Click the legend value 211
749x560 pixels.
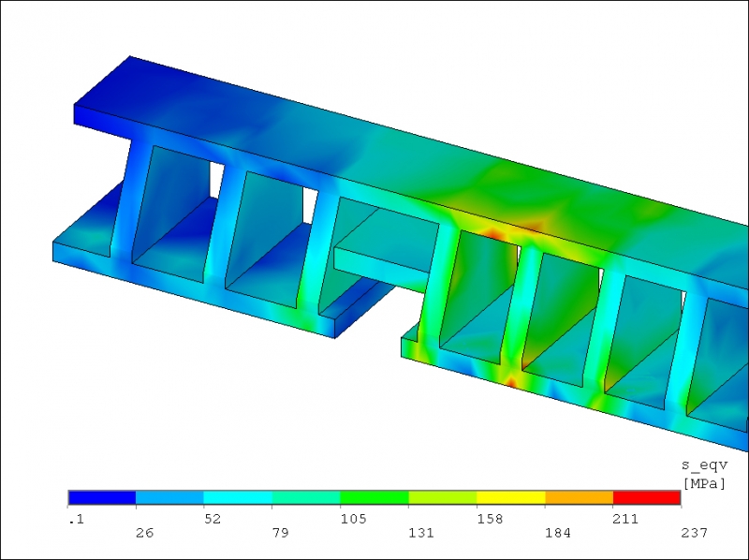point(625,519)
